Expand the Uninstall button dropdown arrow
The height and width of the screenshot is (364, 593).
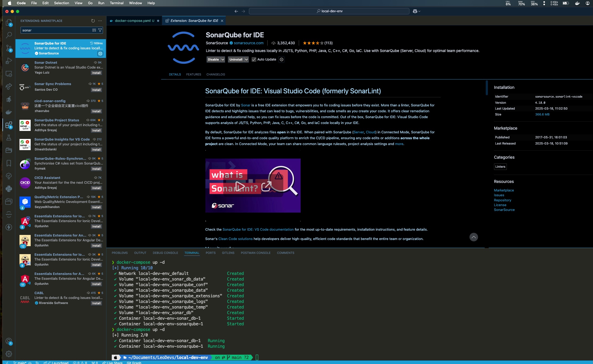coord(246,59)
